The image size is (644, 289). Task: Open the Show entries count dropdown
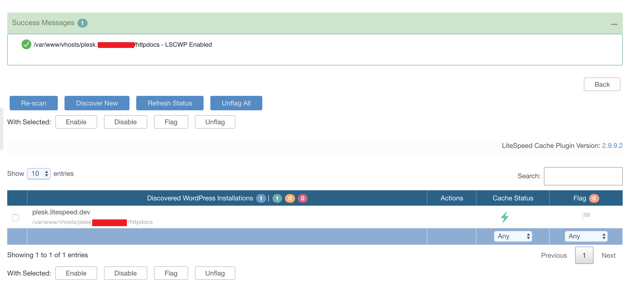[39, 174]
